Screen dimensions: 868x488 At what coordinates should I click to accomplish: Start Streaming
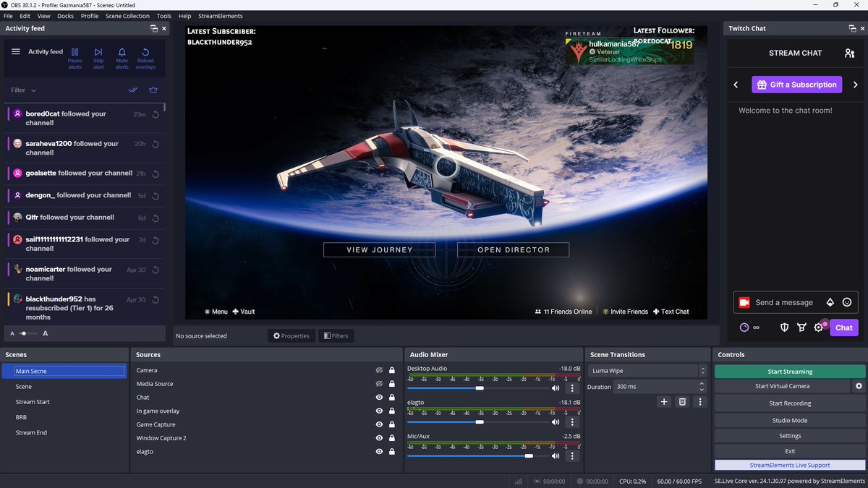tap(789, 371)
